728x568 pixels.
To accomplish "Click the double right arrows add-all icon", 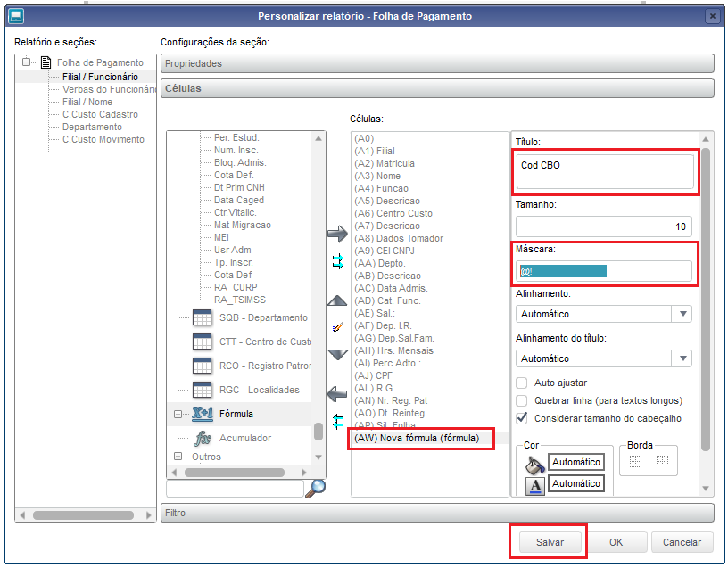I will coord(338,262).
